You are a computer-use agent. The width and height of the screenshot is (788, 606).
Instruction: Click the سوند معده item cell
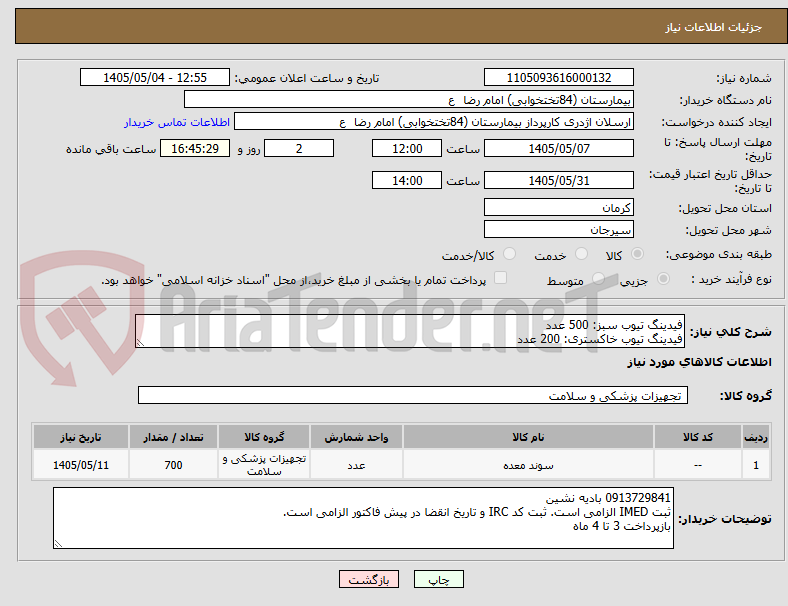[528, 465]
